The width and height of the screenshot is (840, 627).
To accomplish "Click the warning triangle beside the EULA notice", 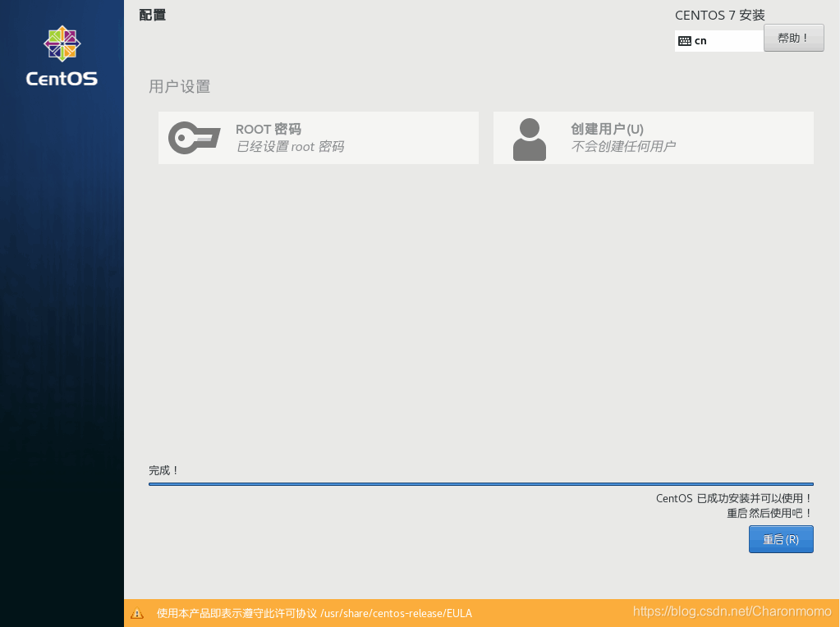I will click(x=136, y=612).
